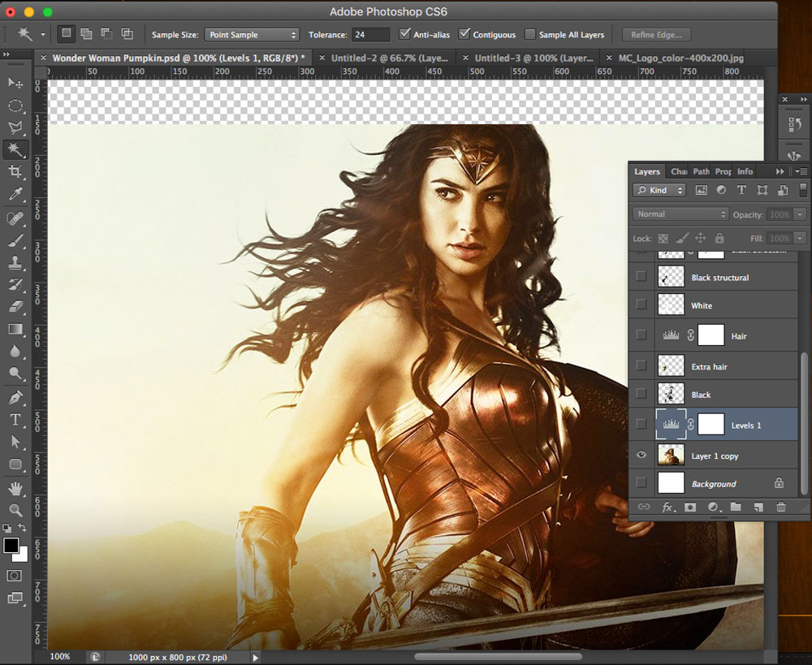Delete layer using trash icon
This screenshot has height=665, width=812.
pos(781,507)
